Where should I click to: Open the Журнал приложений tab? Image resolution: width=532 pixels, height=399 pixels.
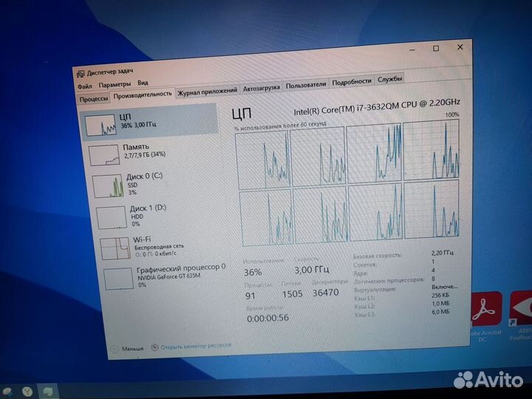(208, 92)
